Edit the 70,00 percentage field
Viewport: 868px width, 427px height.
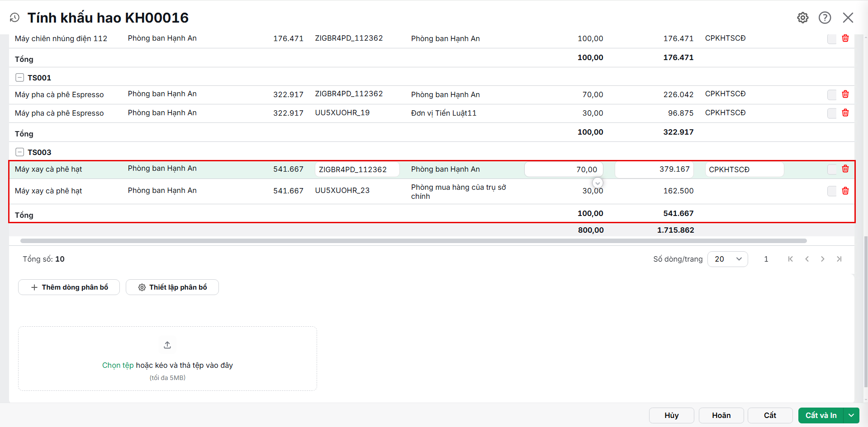564,169
